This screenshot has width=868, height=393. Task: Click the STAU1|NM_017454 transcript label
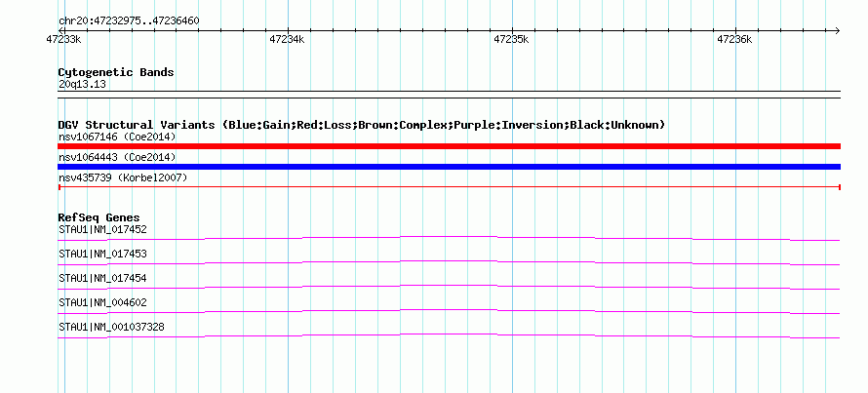click(102, 279)
